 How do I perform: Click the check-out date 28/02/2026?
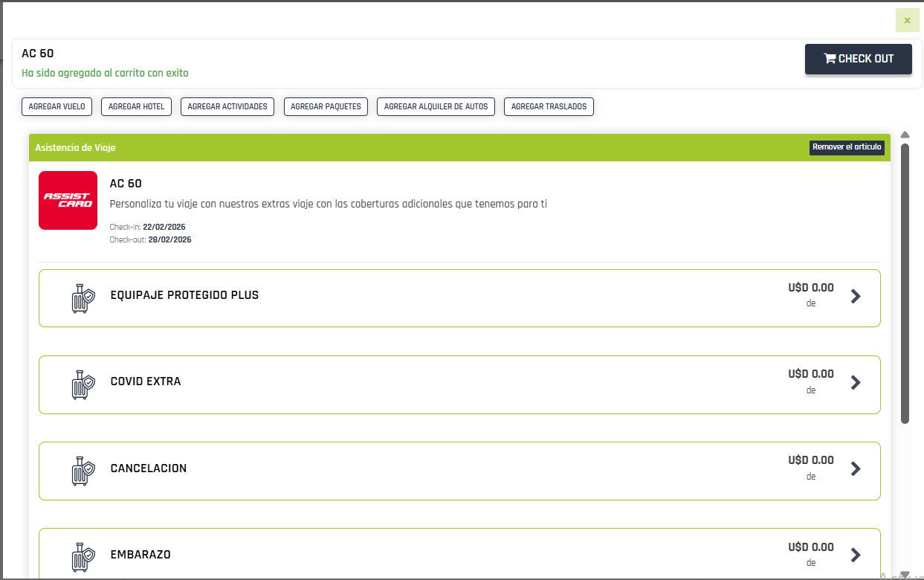click(169, 239)
